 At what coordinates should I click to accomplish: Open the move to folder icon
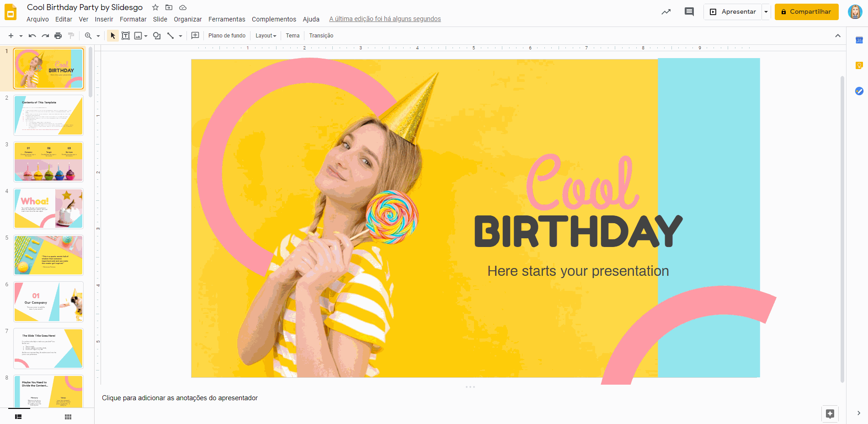pyautogui.click(x=169, y=7)
